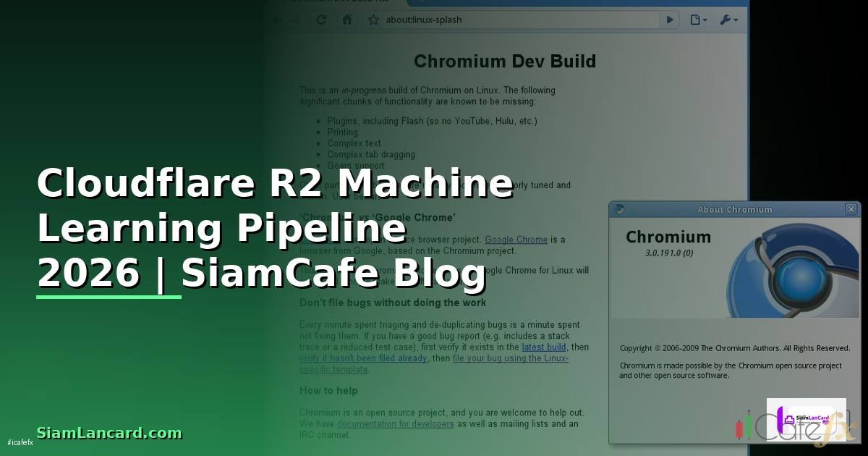Open the page menu dropdown
Image resolution: width=868 pixels, height=456 pixels.
[698, 20]
